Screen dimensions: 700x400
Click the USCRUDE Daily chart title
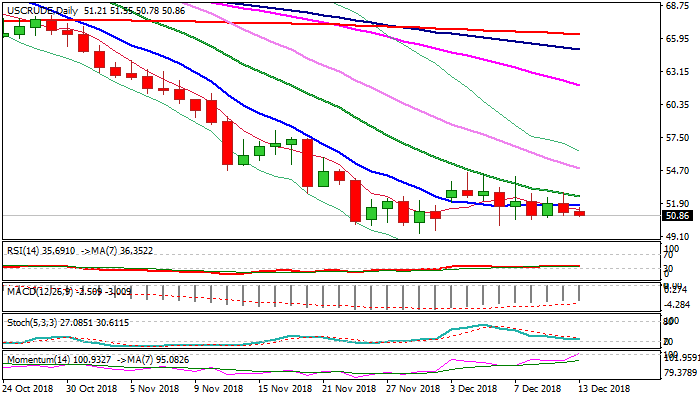42,10
